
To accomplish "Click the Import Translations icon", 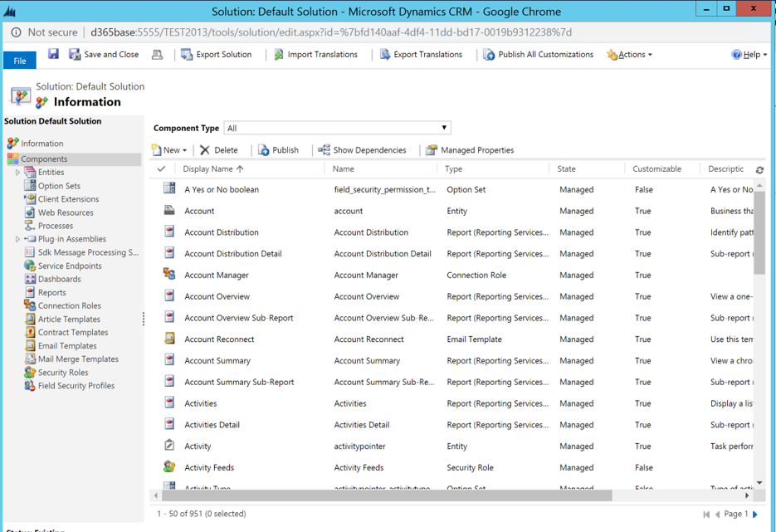I will (x=279, y=55).
